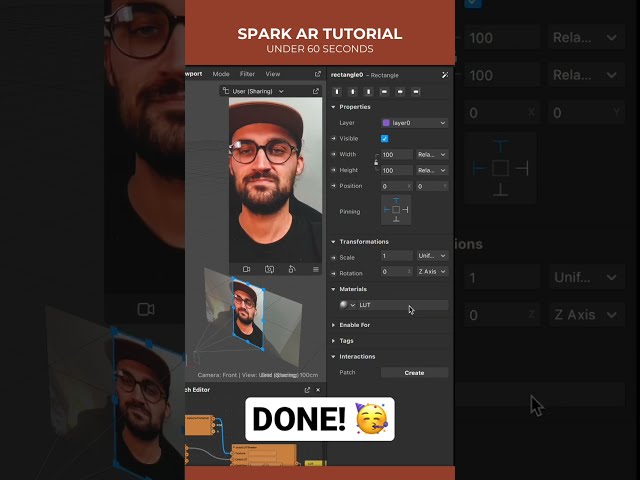Collapse the Transformations section
Viewport: 640px width, 480px height.
point(333,242)
